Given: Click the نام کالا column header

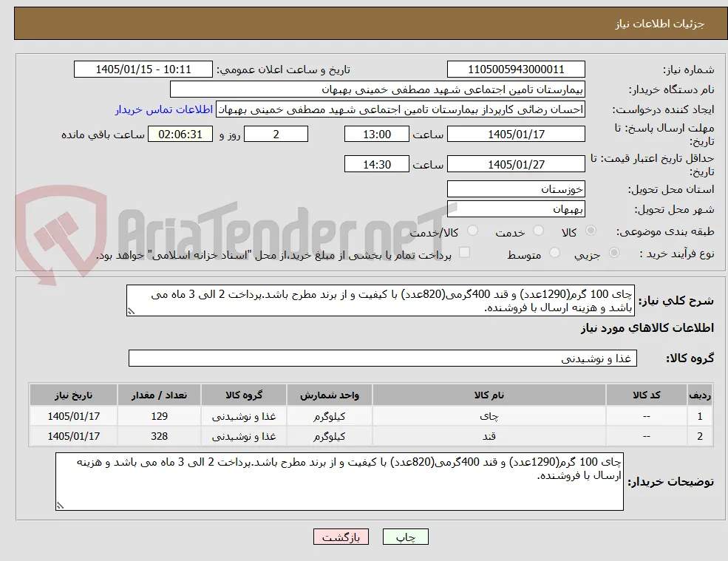Looking at the screenshot, I should (489, 395).
